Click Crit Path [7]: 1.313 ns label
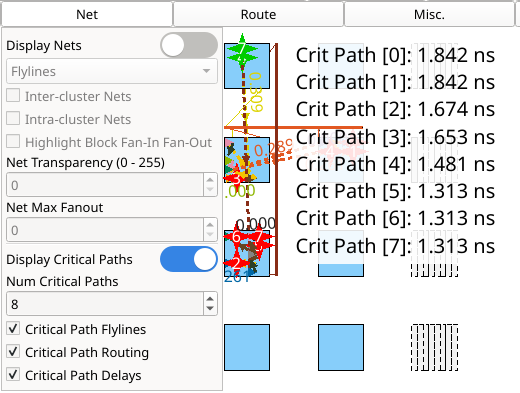This screenshot has width=520, height=393. tap(395, 246)
